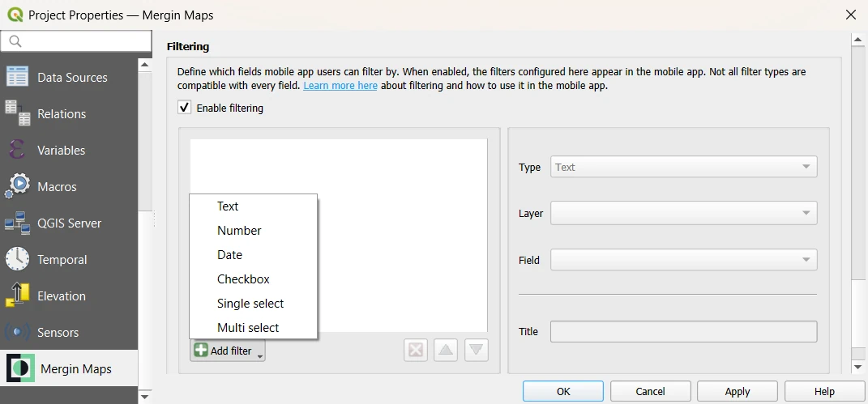Open the Type dropdown showing Text
The width and height of the screenshot is (868, 404).
pyautogui.click(x=684, y=167)
